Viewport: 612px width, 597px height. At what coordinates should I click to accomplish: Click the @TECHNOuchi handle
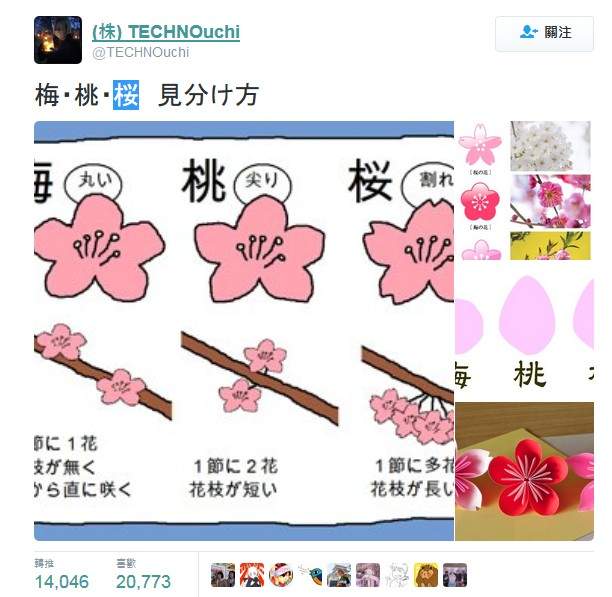point(141,52)
